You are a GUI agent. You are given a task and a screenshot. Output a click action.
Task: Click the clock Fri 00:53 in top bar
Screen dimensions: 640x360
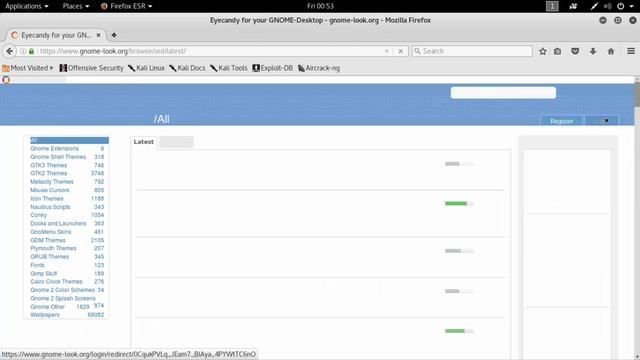(320, 6)
